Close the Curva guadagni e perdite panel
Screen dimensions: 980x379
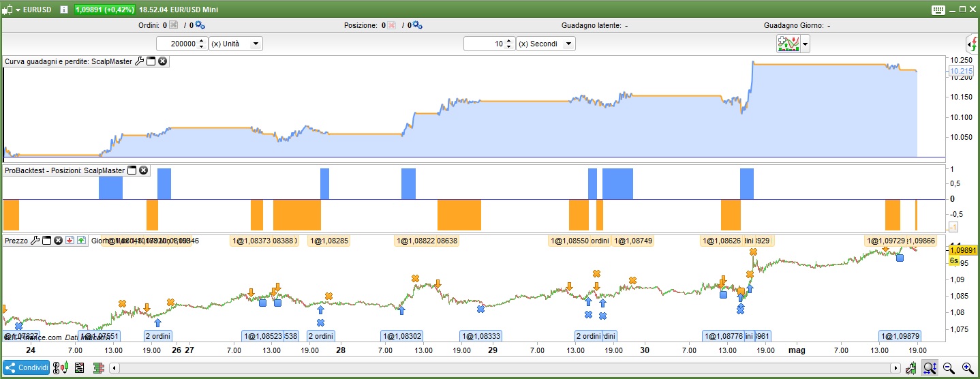click(x=162, y=61)
